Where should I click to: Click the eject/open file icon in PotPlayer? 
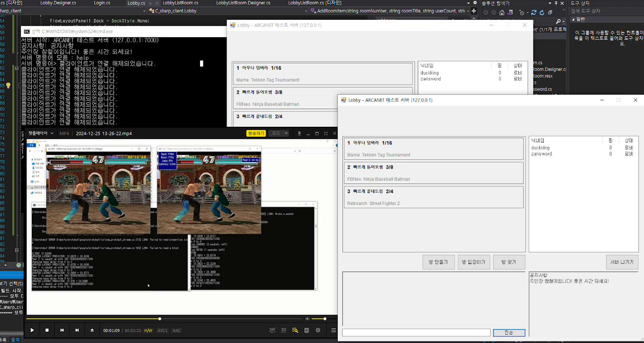(x=92, y=330)
